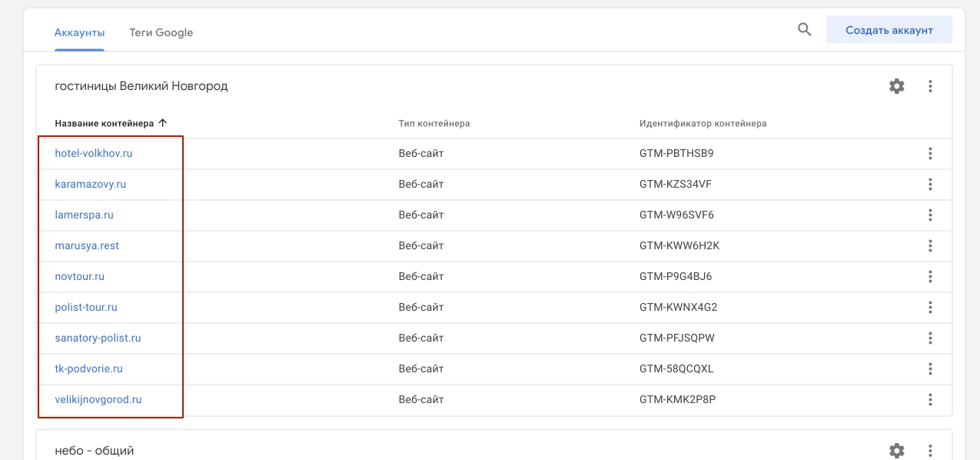The image size is (980, 460).
Task: Open three-dot menu for hotel-volkhov.ru row
Action: point(930,154)
